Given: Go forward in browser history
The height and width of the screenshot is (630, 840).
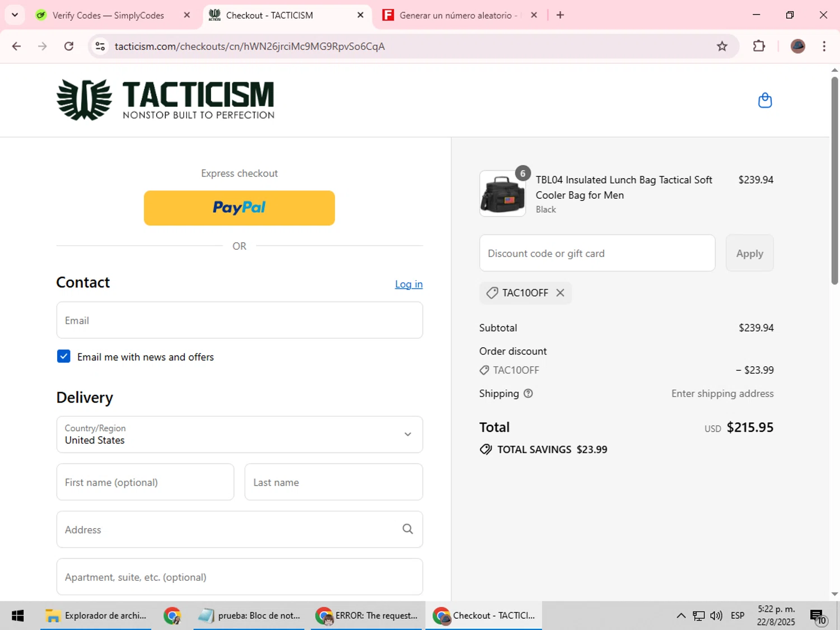Looking at the screenshot, I should [43, 46].
